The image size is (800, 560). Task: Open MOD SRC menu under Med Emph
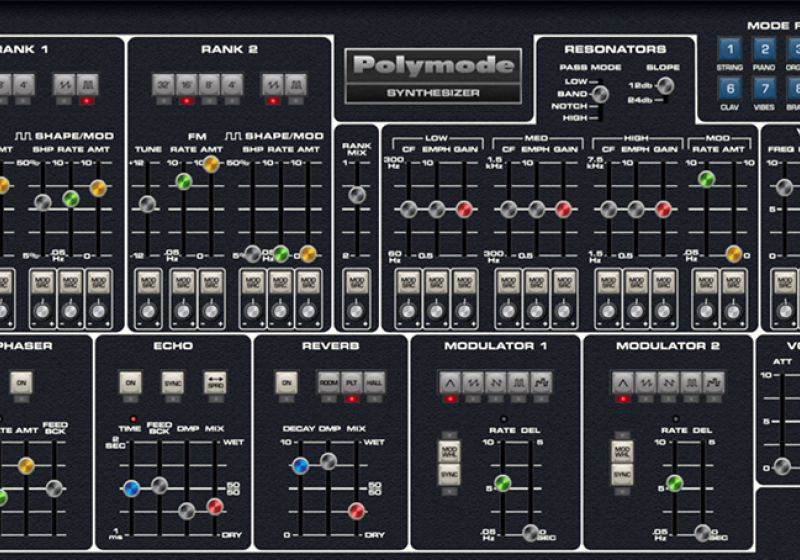pos(536,283)
